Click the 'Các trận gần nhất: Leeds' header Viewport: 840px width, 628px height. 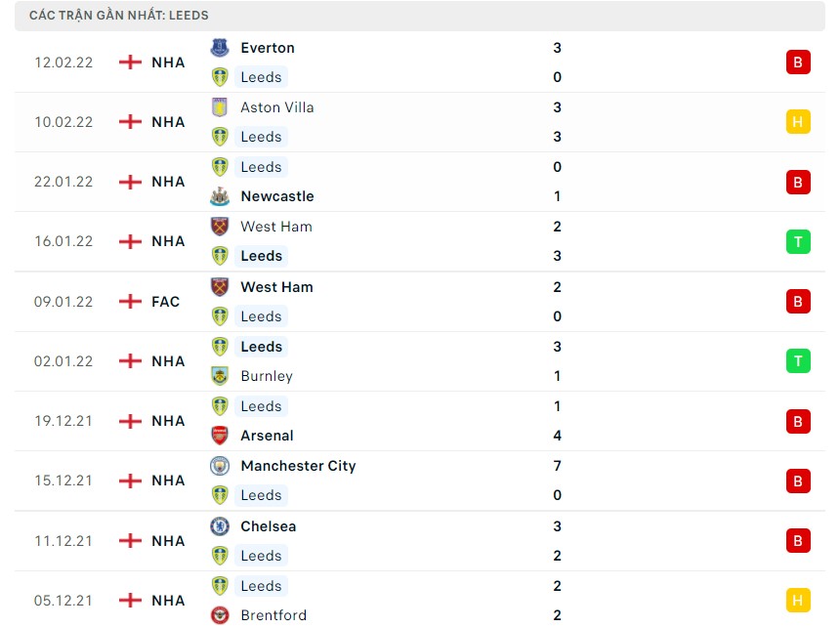tap(119, 16)
